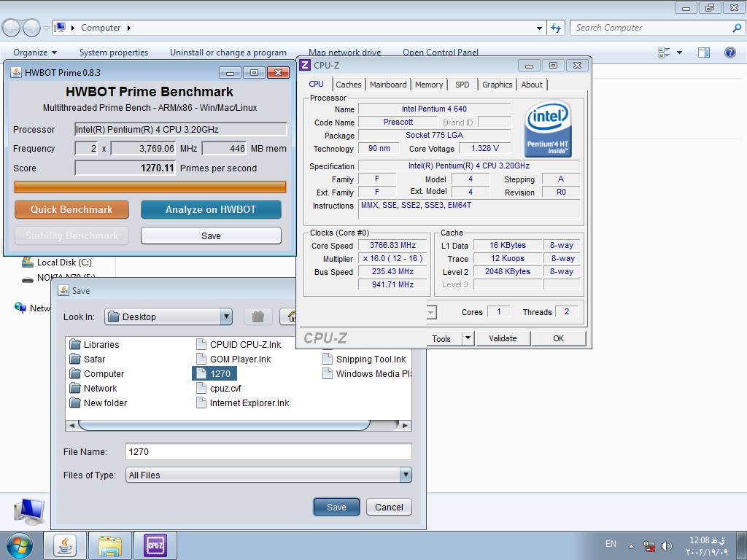Viewport: 747px width, 560px height.
Task: Click the Quick Benchmark button
Action: 71,209
